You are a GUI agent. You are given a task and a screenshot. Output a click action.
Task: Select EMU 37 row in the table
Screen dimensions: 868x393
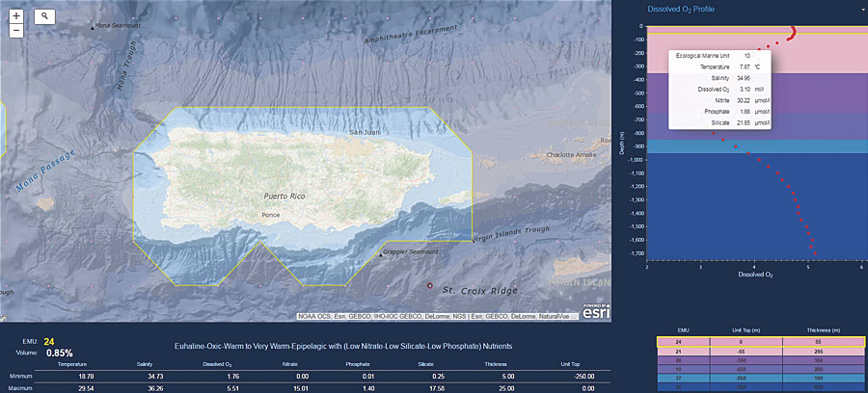click(761, 378)
